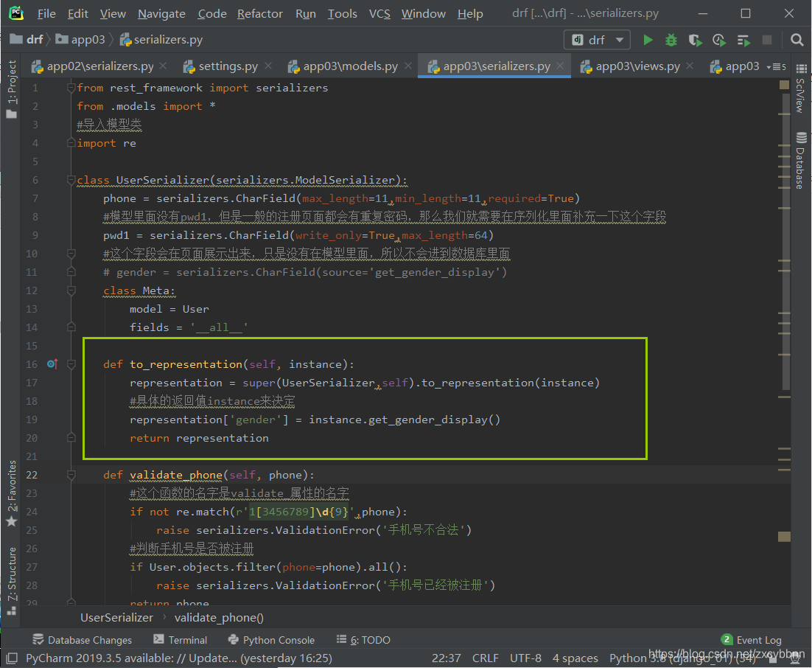Viewport: 812px width, 668px height.
Task: Click serializers.py breadcrumb
Action: point(161,39)
